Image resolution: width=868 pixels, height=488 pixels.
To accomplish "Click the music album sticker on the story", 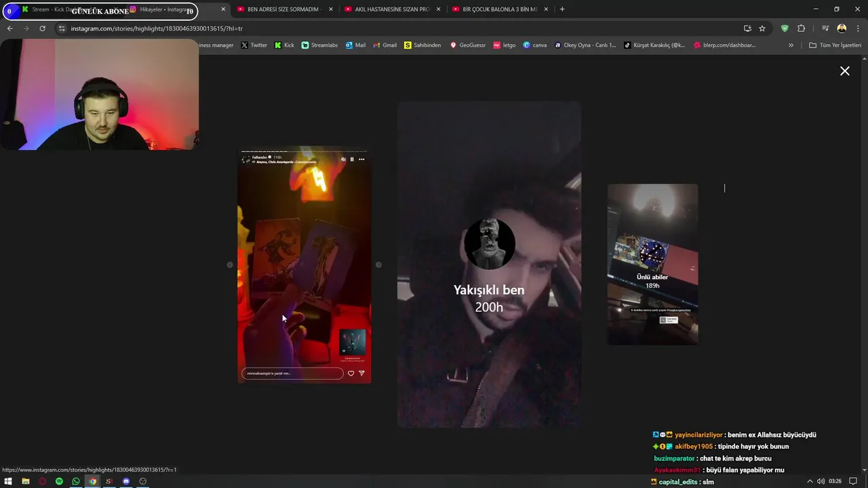I will (353, 342).
